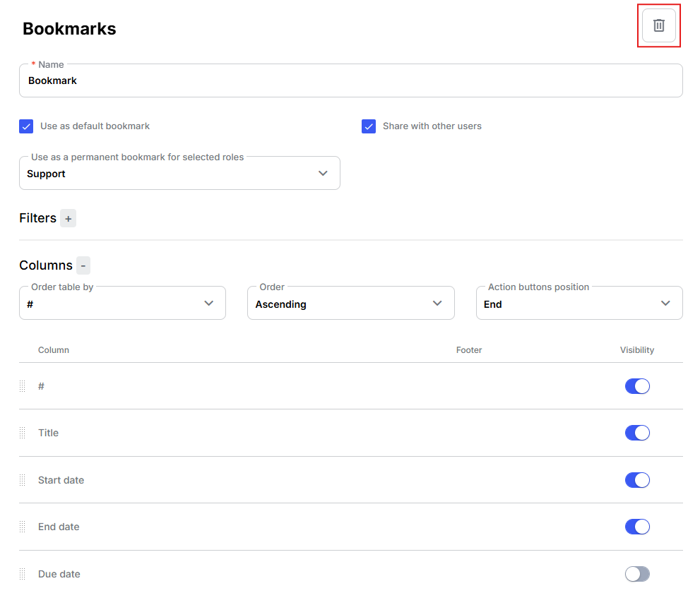This screenshot has height=593, width=700.
Task: Collapse Columns section with minus icon
Action: [83, 265]
